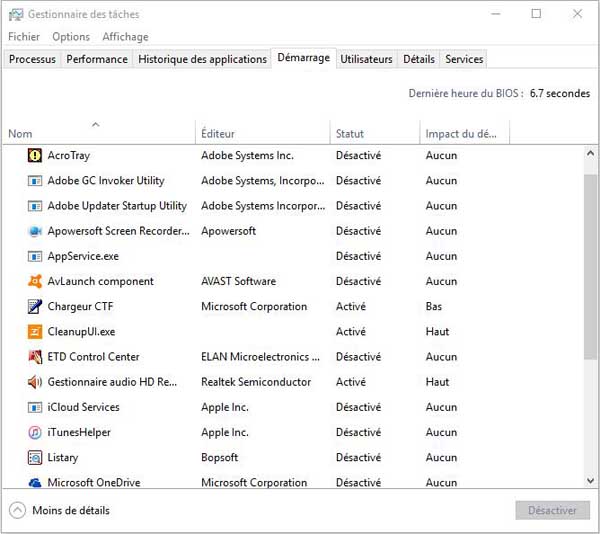Select Gestionnaire audio HD Re... name
The image size is (600, 534).
[112, 382]
